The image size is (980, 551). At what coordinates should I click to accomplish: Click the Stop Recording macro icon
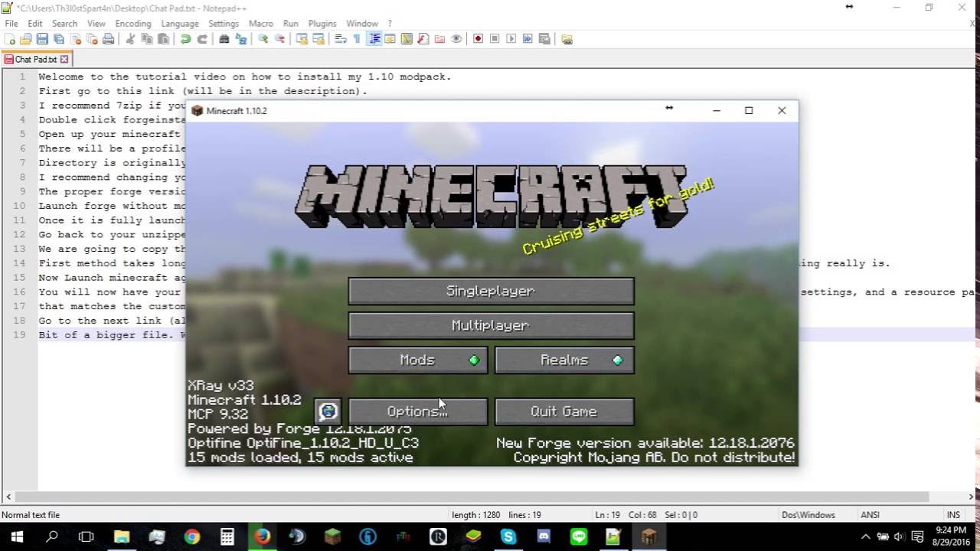[495, 39]
